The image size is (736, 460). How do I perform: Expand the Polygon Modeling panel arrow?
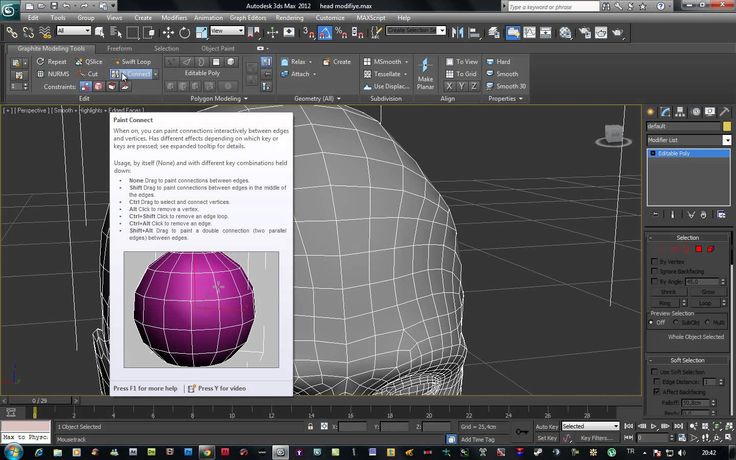tap(245, 99)
